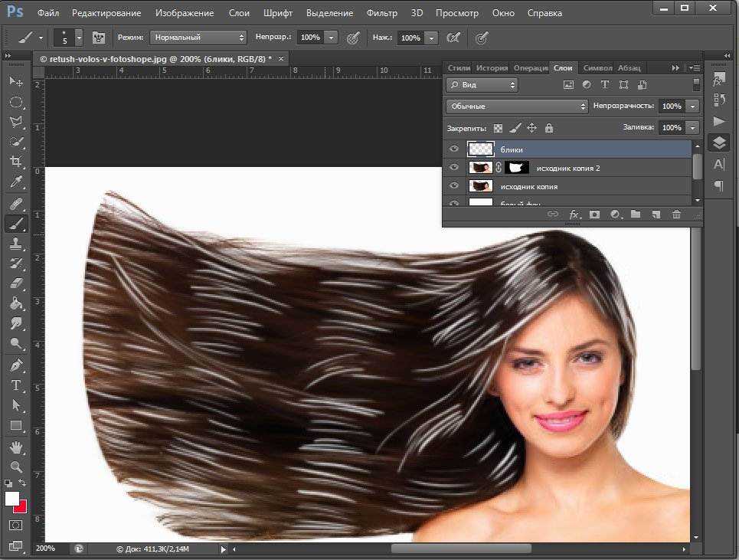Open the Фильтр menu
This screenshot has height=560, width=739.
point(381,13)
